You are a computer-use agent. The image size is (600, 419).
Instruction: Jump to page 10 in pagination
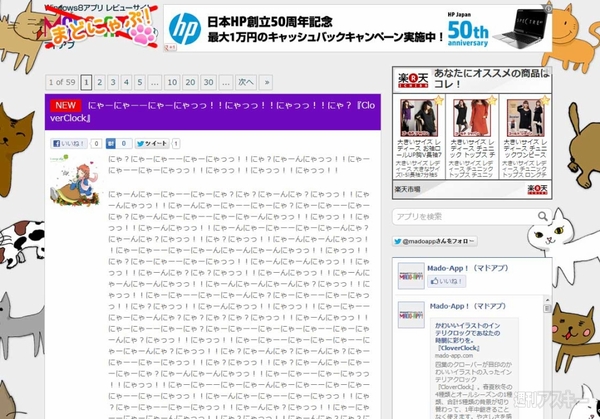coord(172,82)
